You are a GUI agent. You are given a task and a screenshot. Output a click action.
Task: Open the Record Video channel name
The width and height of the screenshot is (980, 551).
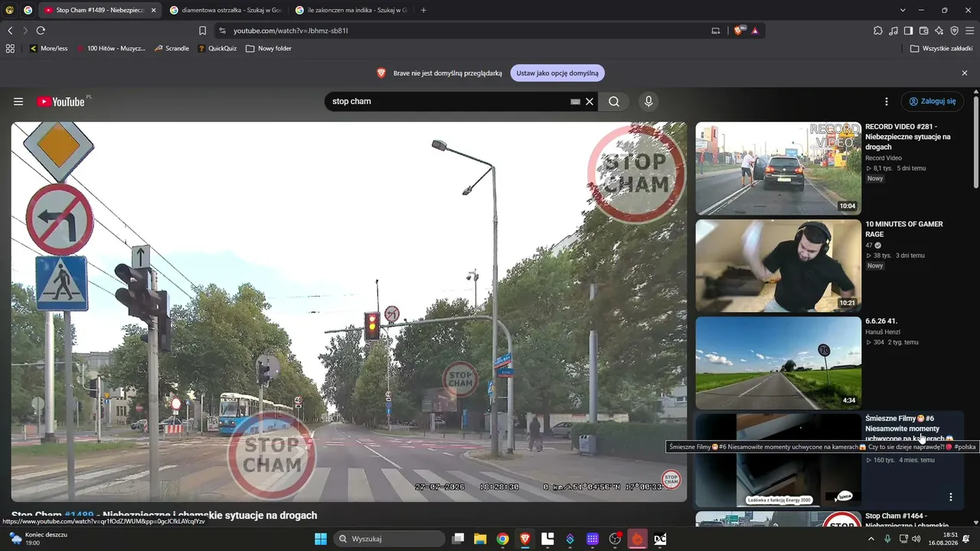(x=884, y=158)
